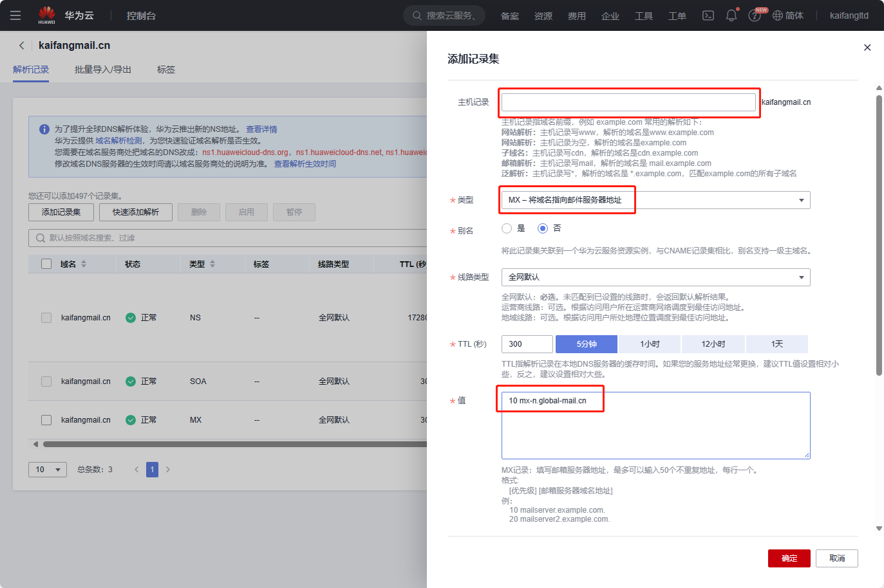Viewport: 884px width, 588px height.
Task: Click the green status icon of the SOA record
Action: click(131, 381)
